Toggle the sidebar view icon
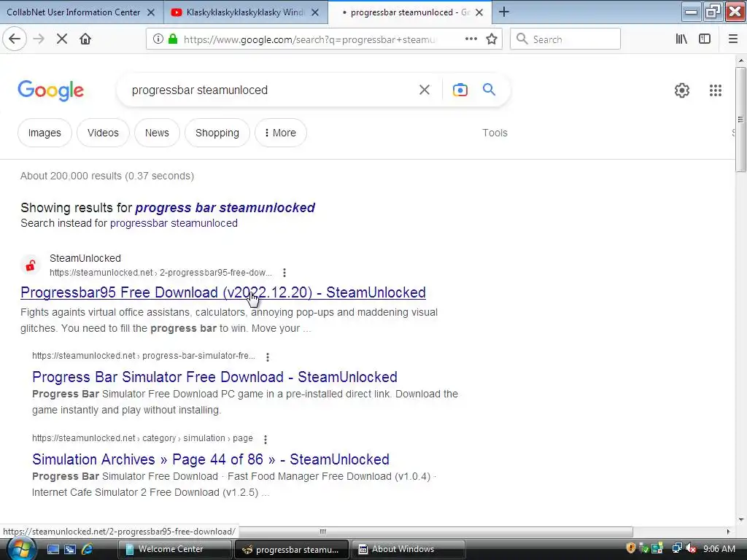Screen dimensions: 747x560 pos(705,39)
